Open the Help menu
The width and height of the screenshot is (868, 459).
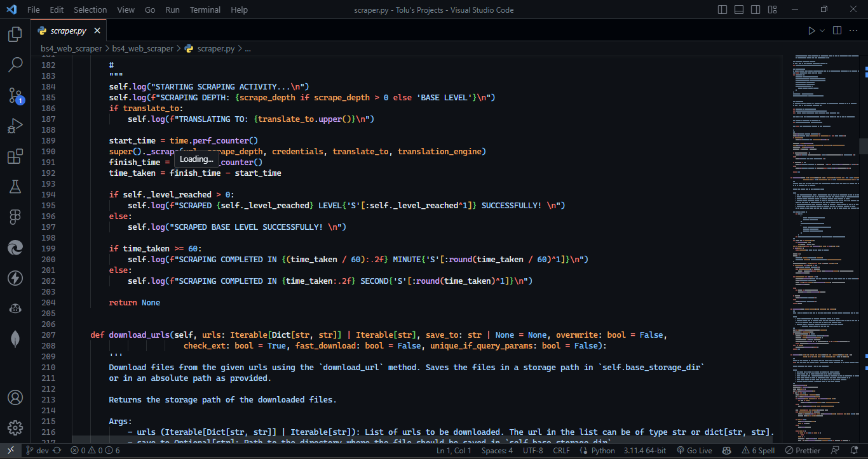[239, 10]
